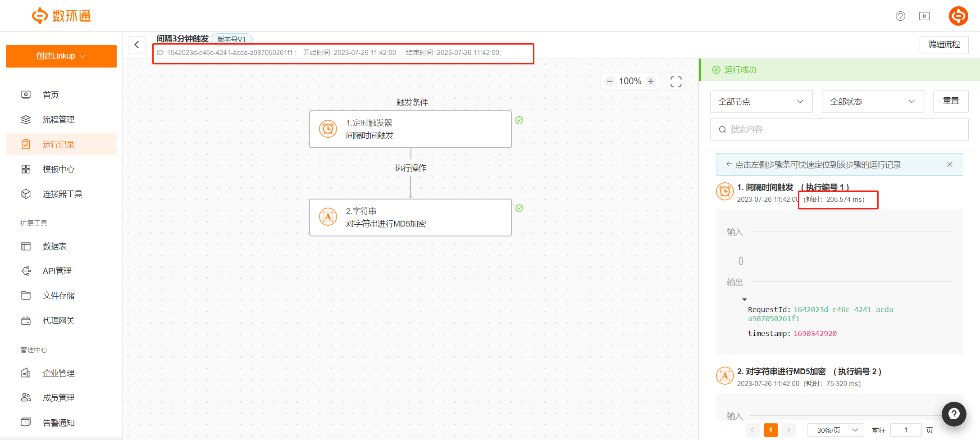Open 数据表 from the sidebar menu
This screenshot has width=980, height=440.
[55, 246]
